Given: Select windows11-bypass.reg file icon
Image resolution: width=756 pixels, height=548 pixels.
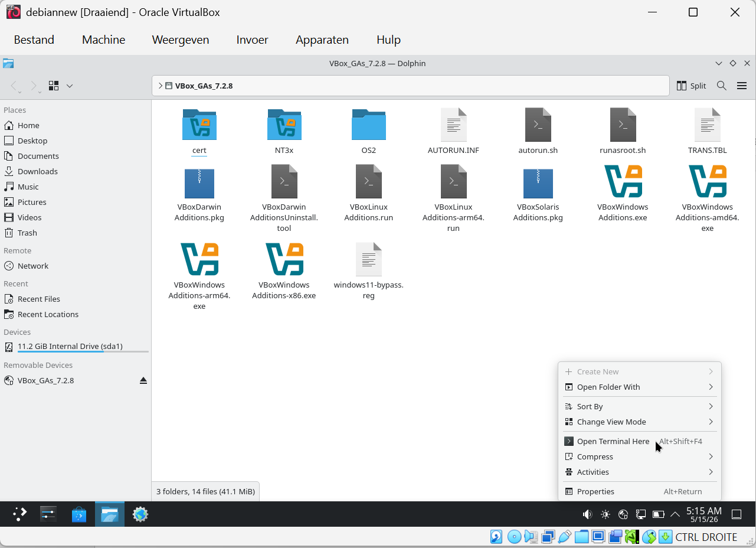Looking at the screenshot, I should [369, 259].
